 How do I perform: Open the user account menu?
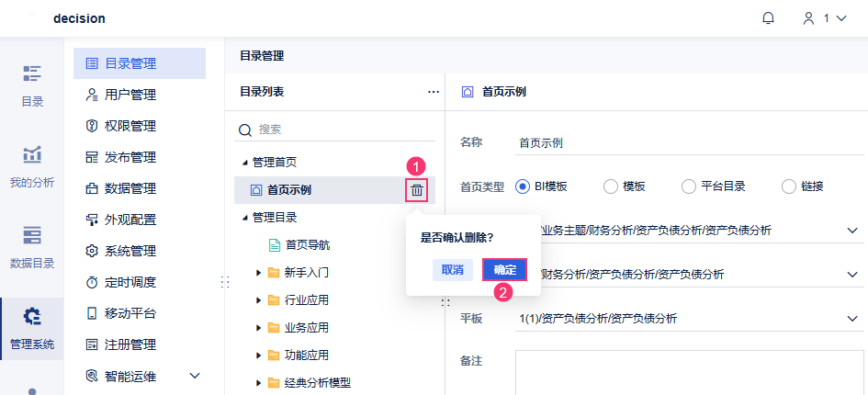pyautogui.click(x=825, y=18)
